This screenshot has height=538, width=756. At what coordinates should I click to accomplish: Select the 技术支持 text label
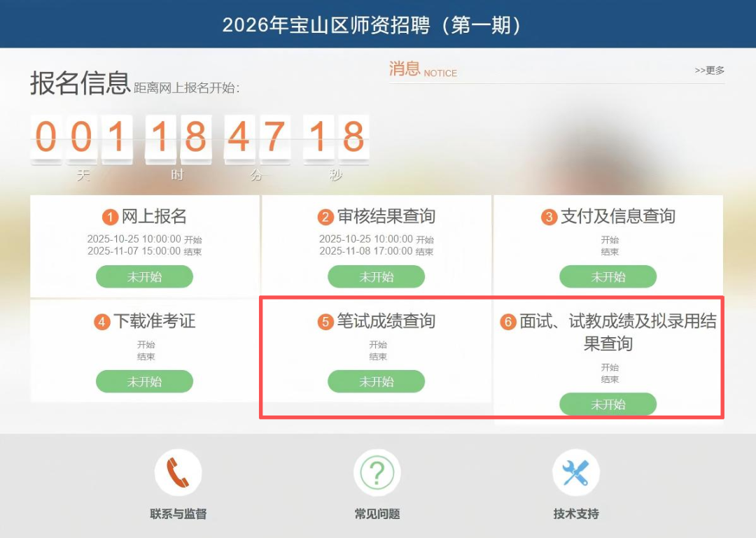(x=576, y=514)
